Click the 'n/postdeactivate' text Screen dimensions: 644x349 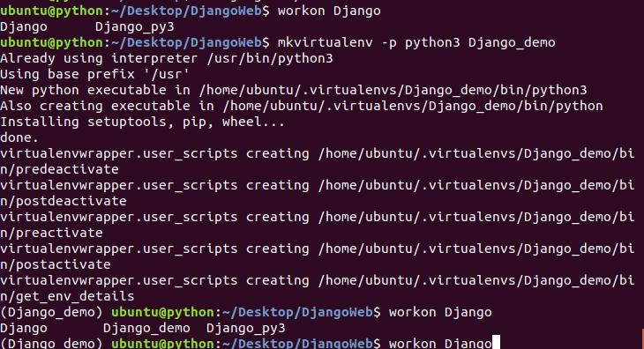[64, 201]
